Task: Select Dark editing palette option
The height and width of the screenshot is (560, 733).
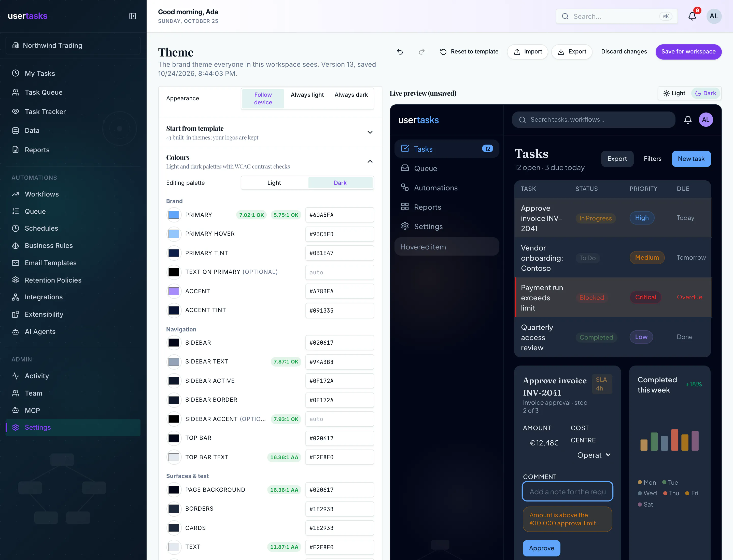Action: tap(340, 183)
